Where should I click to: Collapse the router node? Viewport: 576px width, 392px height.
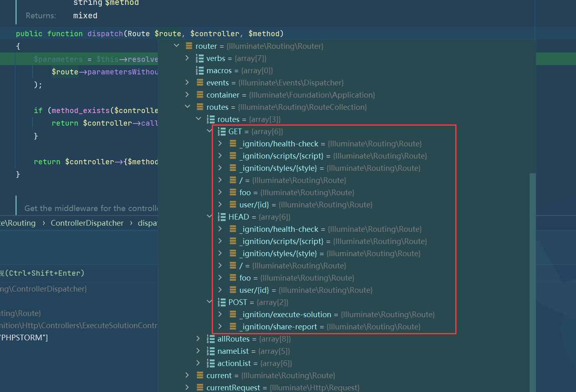pyautogui.click(x=176, y=46)
